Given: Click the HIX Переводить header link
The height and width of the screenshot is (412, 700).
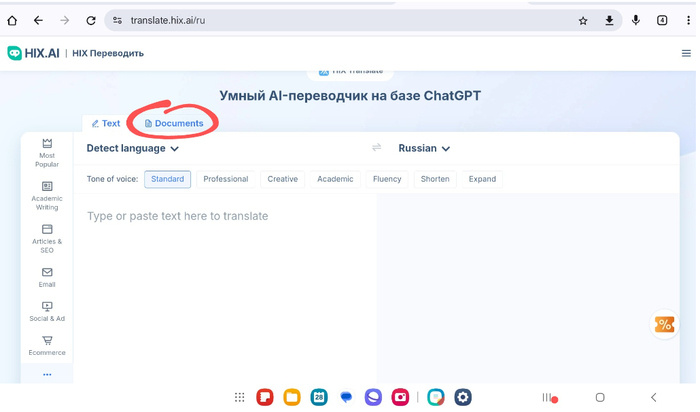Looking at the screenshot, I should (108, 53).
